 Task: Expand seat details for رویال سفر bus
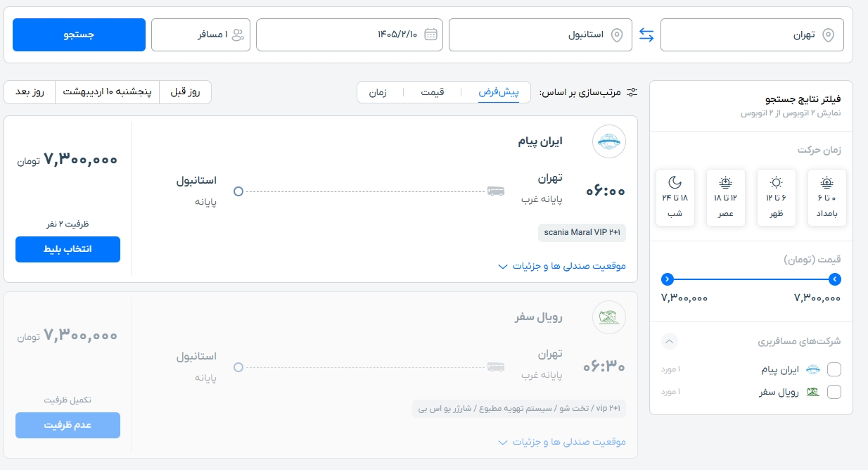[562, 442]
